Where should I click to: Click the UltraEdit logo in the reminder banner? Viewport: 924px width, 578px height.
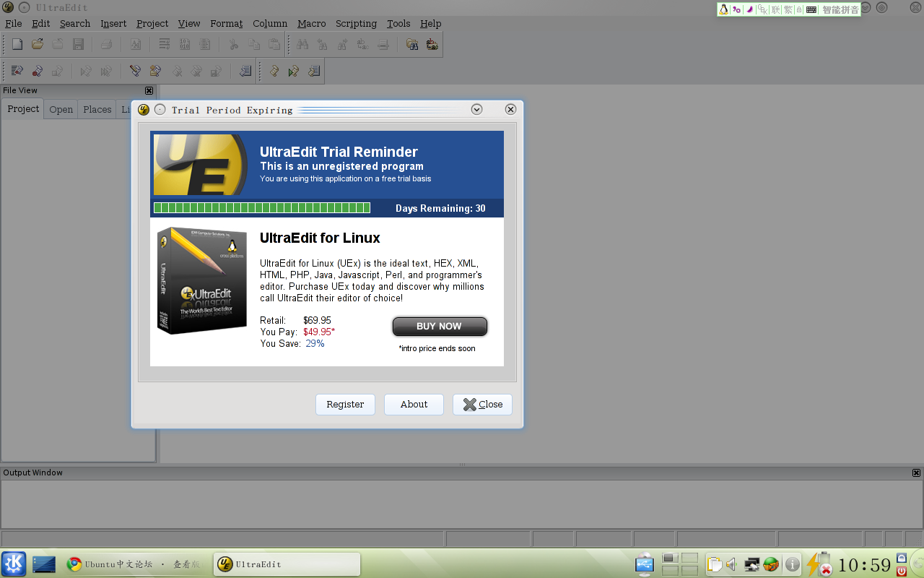(201, 165)
